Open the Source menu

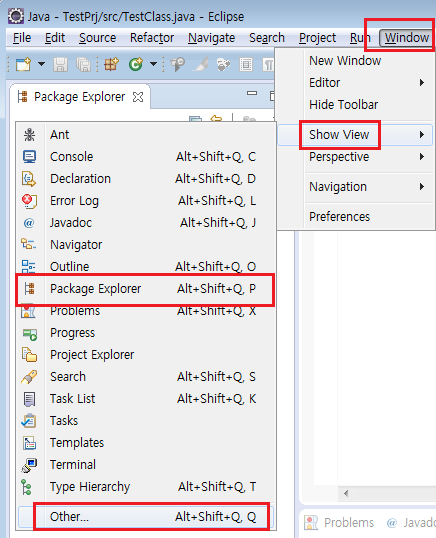click(x=97, y=38)
